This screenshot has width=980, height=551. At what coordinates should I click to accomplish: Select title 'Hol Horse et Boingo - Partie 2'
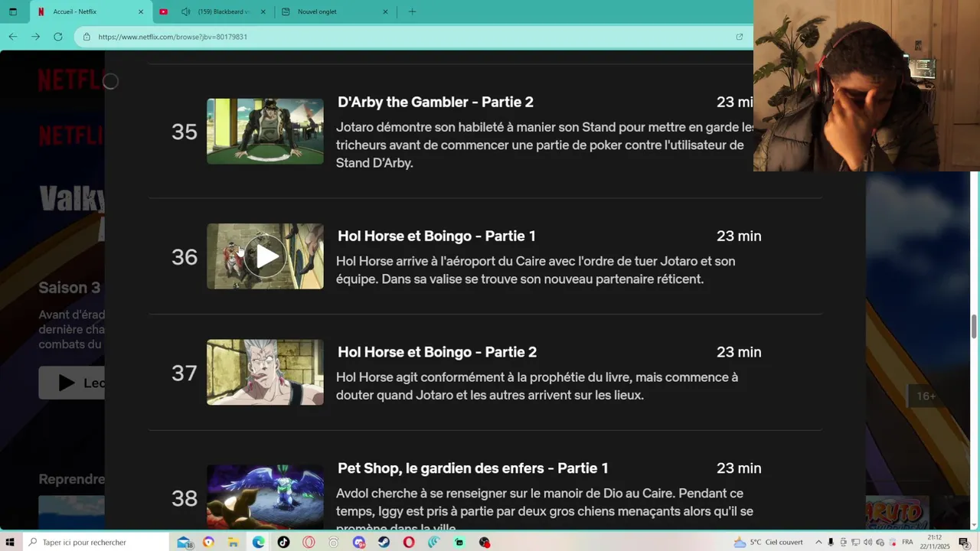pos(437,352)
